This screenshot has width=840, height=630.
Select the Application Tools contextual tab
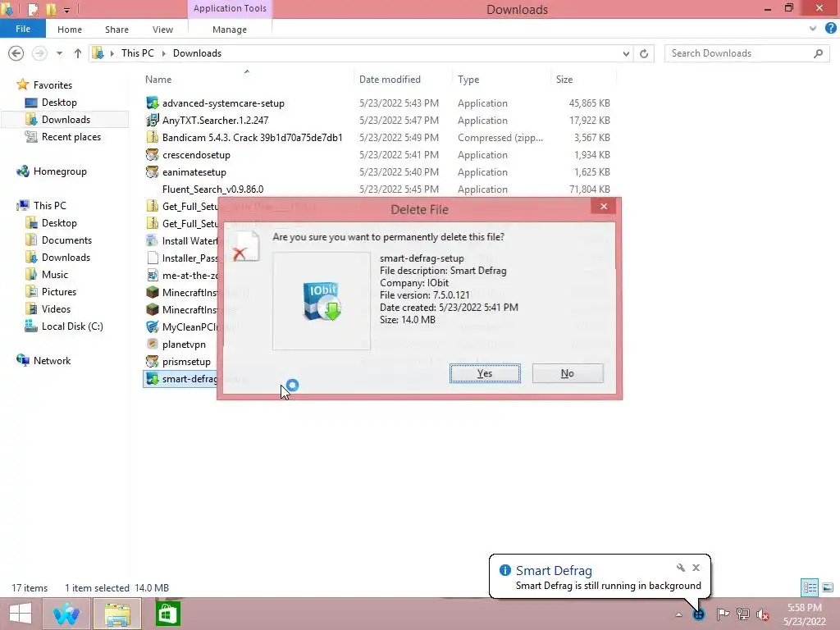point(230,8)
